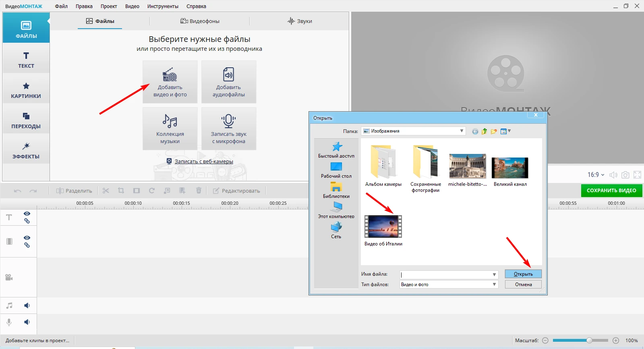This screenshot has height=349, width=644.
Task: Click the crop tool in timeline toolbar
Action: [121, 191]
